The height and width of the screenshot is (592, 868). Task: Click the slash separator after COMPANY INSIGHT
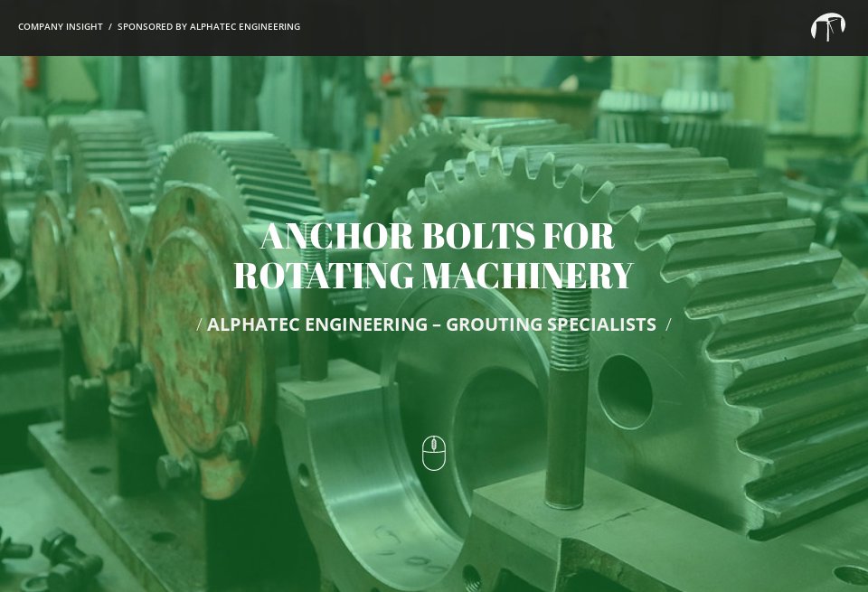tap(112, 26)
